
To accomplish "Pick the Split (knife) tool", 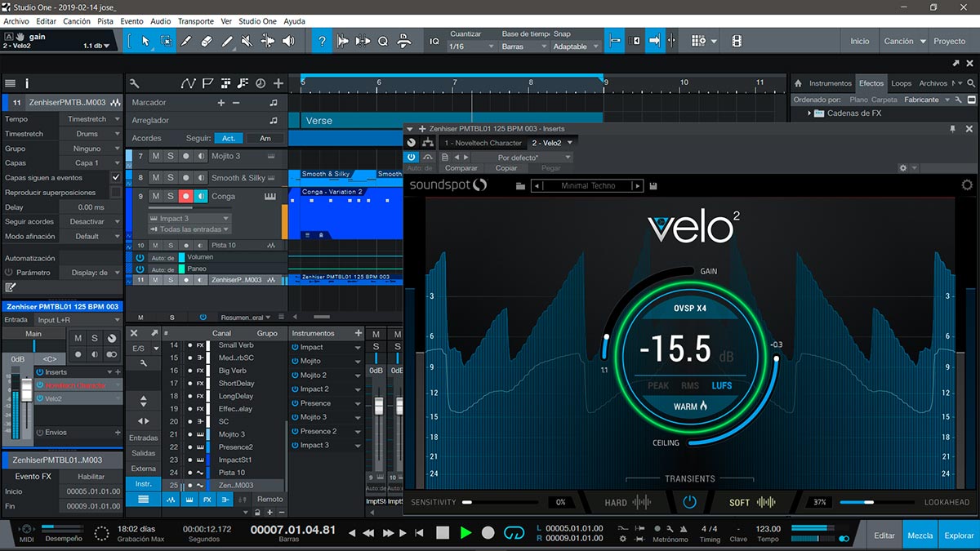I will coord(186,41).
